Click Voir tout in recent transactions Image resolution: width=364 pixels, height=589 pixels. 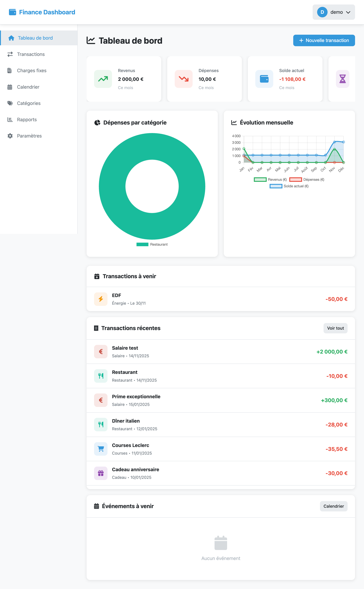point(335,328)
